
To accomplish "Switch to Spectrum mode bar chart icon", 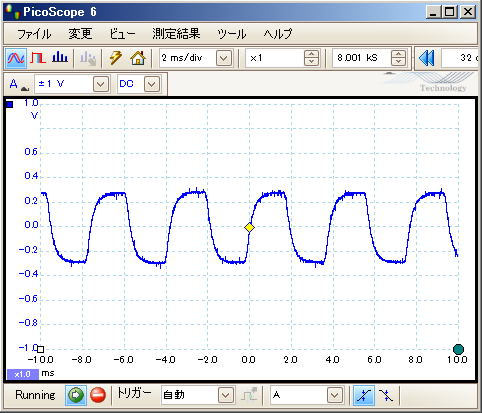I will click(60, 58).
